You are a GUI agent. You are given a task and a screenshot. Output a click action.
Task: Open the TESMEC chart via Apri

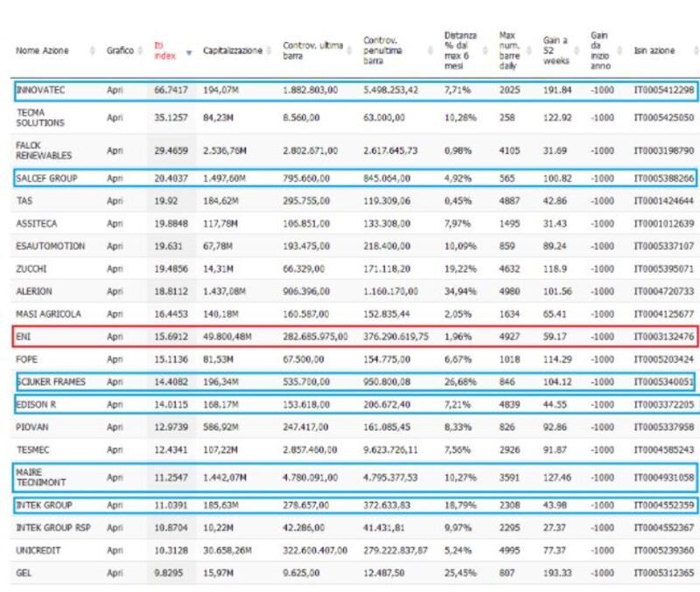(x=115, y=450)
